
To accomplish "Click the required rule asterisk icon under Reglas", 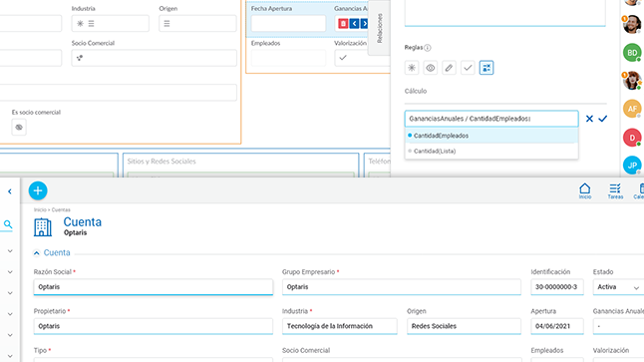I will click(x=412, y=68).
